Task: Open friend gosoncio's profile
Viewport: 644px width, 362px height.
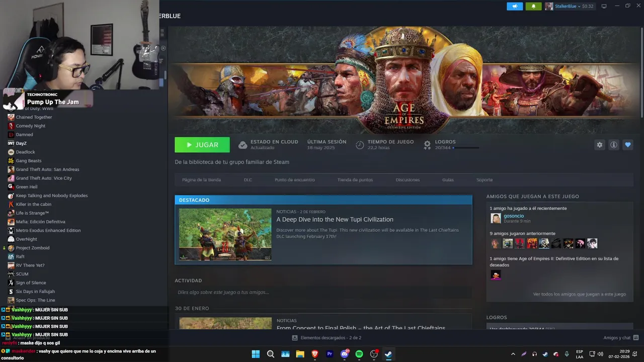Action: pos(514,216)
